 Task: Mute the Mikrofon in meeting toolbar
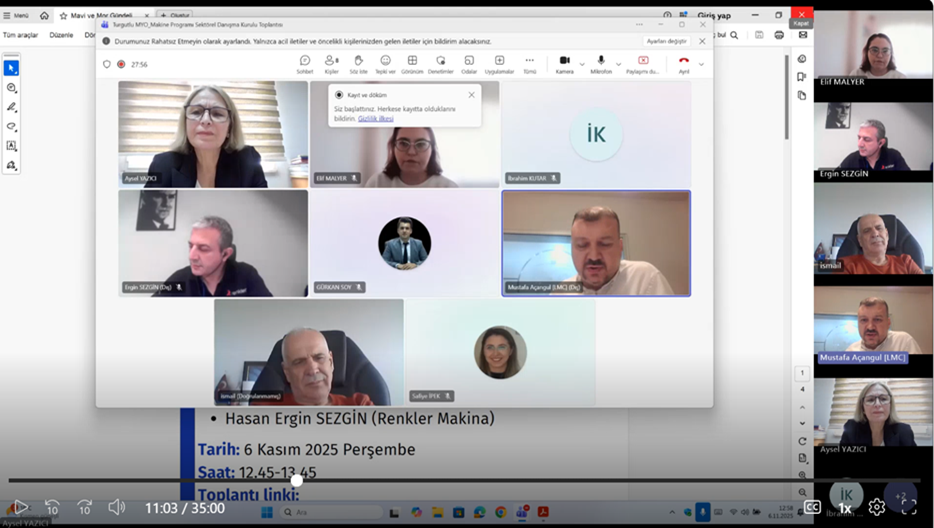pyautogui.click(x=601, y=63)
